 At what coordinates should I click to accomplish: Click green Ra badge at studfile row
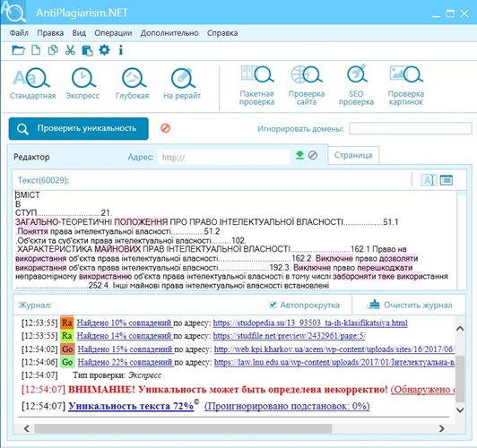(x=66, y=335)
